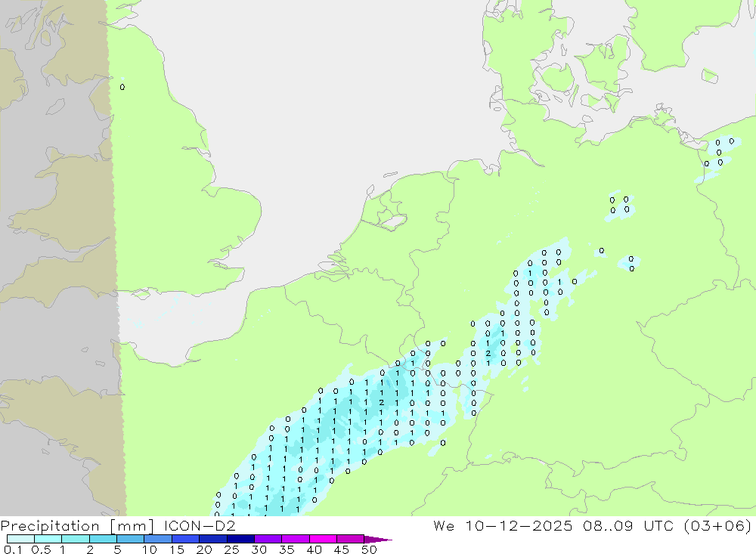Click the date '10-12-2025' in the footer
The image size is (756, 554).
(519, 525)
